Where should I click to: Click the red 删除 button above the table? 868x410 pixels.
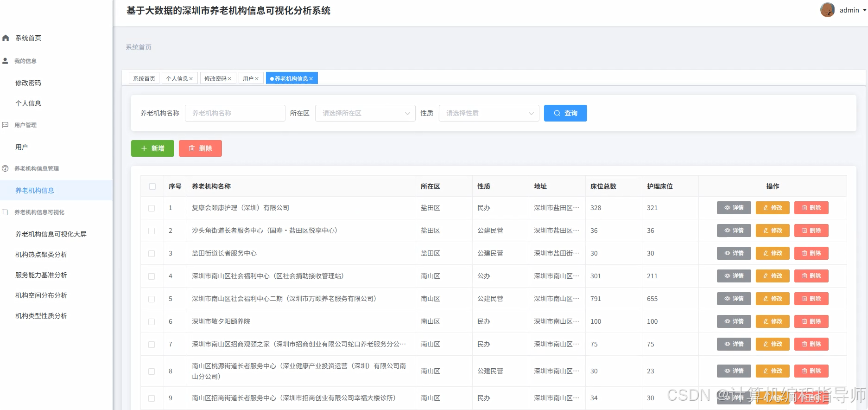click(x=200, y=148)
